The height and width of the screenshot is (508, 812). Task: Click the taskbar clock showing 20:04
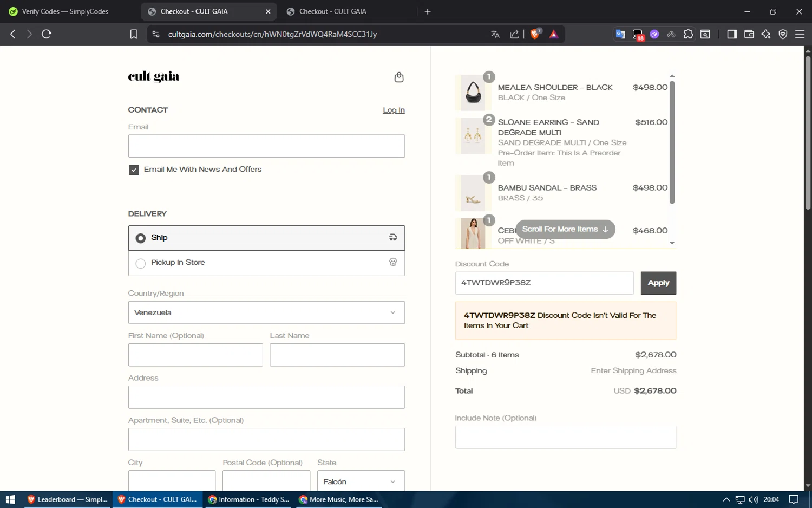tap(771, 499)
